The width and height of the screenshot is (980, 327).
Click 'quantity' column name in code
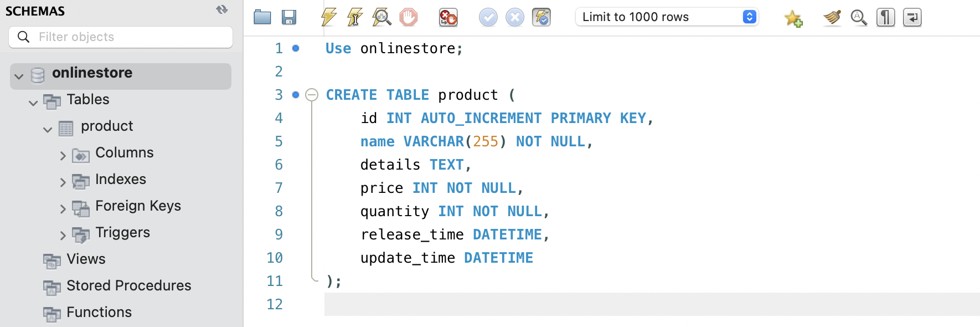coord(395,211)
